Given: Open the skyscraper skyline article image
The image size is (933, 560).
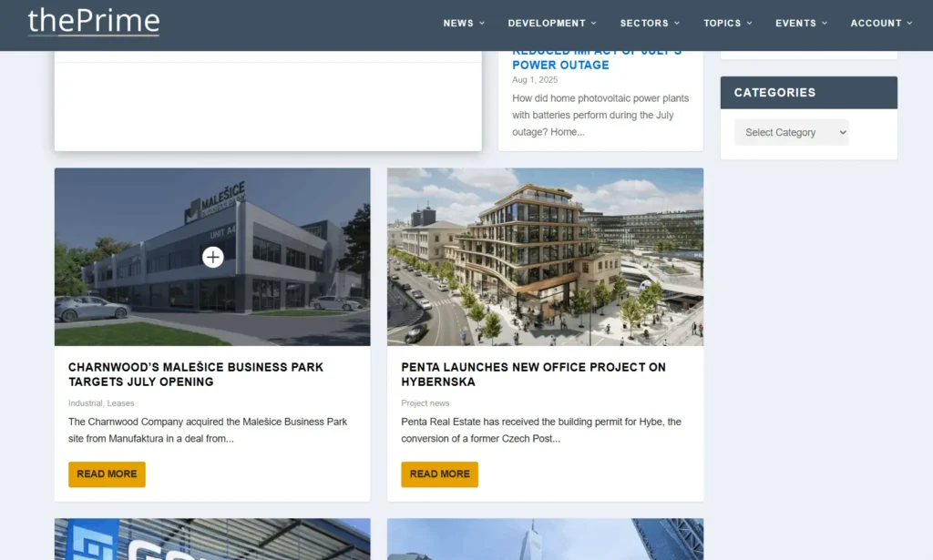Looking at the screenshot, I should 545,539.
